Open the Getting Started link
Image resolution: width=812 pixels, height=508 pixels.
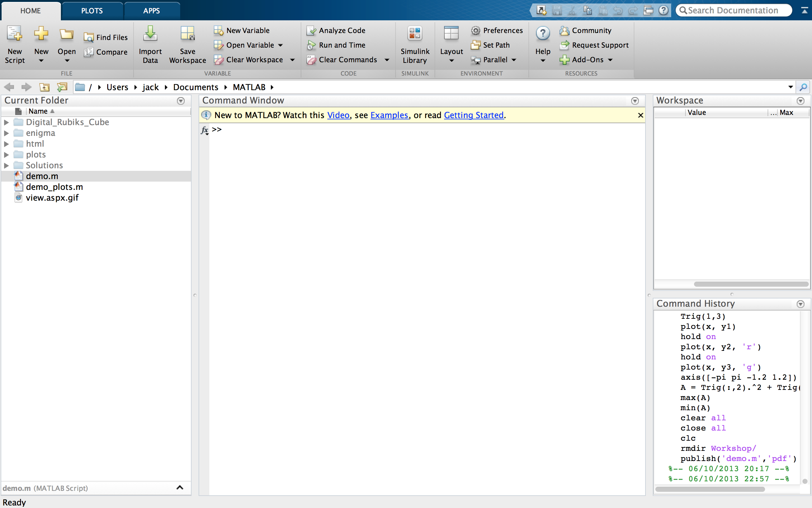tap(474, 115)
